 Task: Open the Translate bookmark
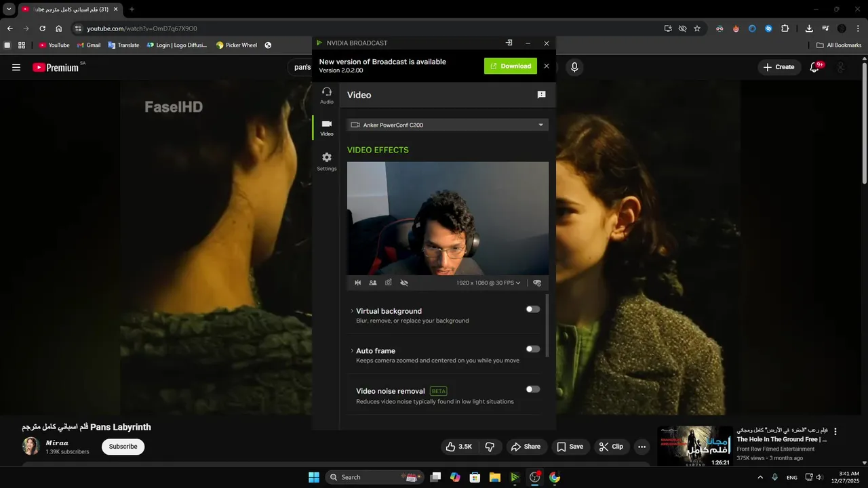(123, 45)
